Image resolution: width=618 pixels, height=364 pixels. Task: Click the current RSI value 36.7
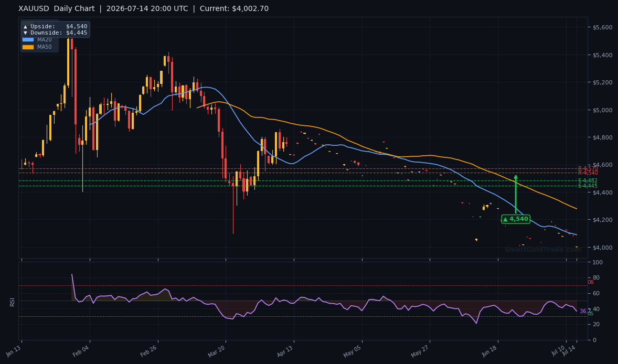(585, 311)
